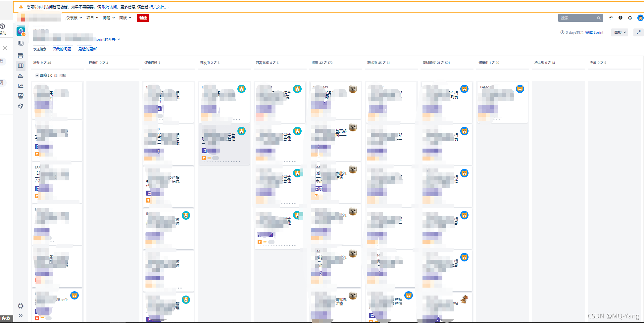
Task: Open the Reports chart icon in the sidebar
Action: pyautogui.click(x=21, y=86)
